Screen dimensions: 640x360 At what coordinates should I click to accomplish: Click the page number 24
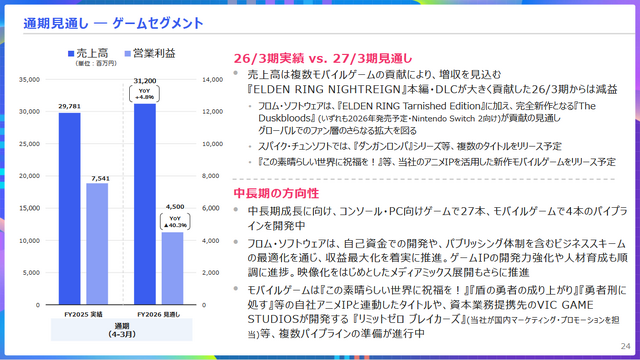click(x=625, y=347)
